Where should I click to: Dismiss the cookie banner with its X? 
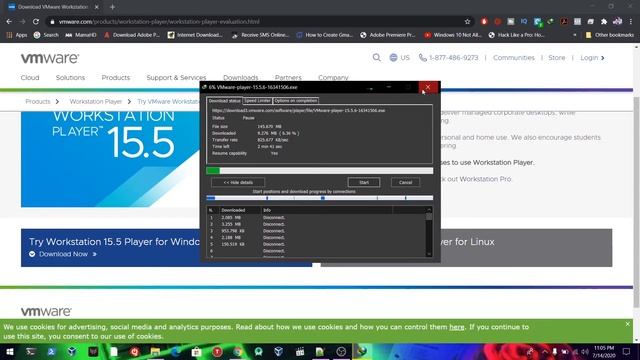point(627,324)
